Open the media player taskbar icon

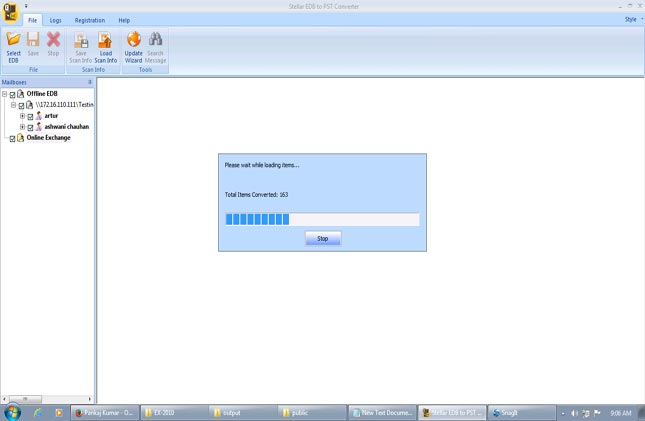pos(59,413)
